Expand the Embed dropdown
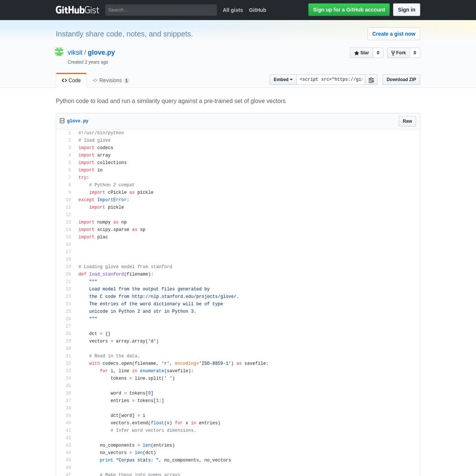The image size is (476, 476). pyautogui.click(x=283, y=79)
